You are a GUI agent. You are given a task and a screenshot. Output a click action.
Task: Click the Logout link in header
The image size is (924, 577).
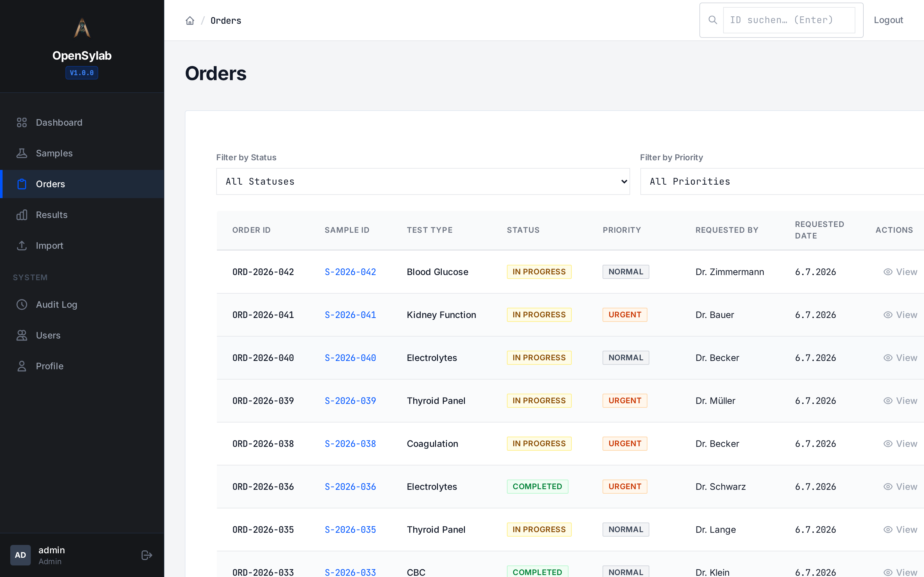pyautogui.click(x=888, y=20)
